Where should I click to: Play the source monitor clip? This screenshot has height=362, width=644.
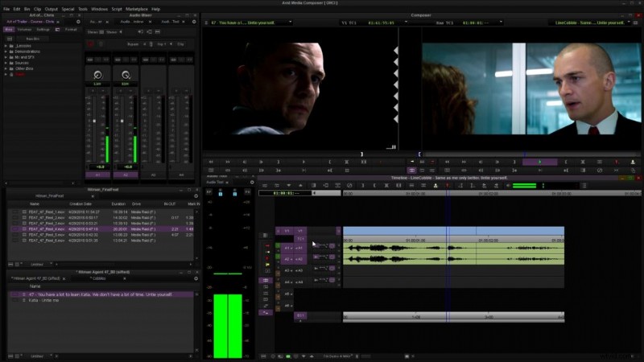point(303,162)
